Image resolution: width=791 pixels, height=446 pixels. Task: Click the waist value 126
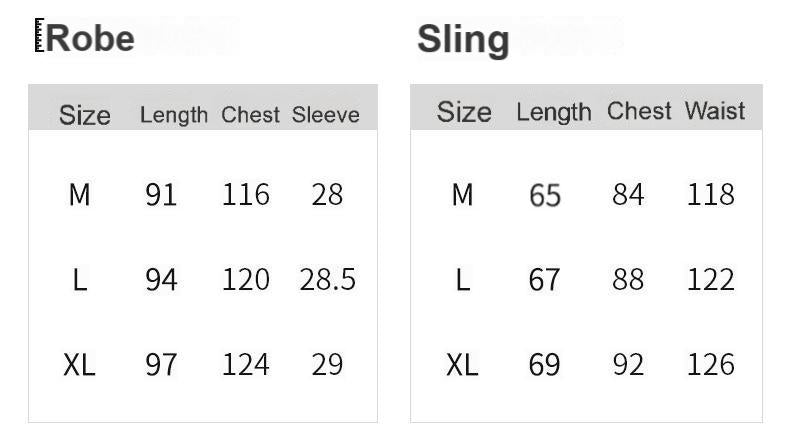point(711,365)
